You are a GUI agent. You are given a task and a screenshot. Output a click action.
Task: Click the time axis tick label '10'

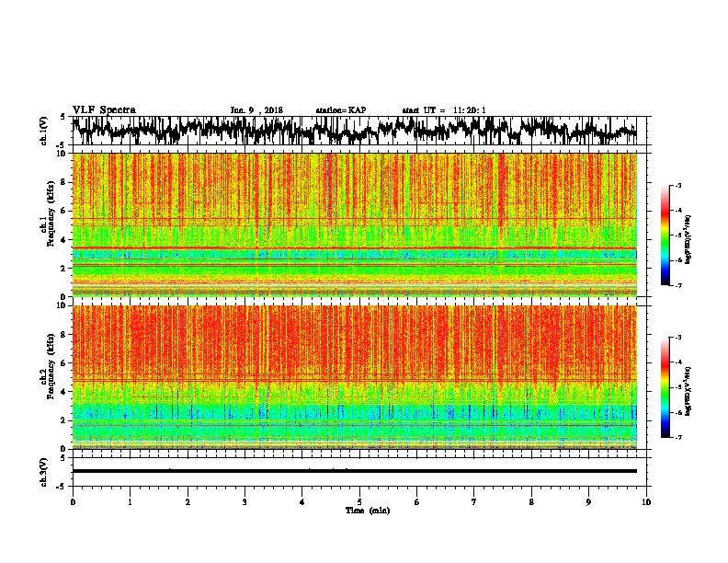(x=646, y=502)
